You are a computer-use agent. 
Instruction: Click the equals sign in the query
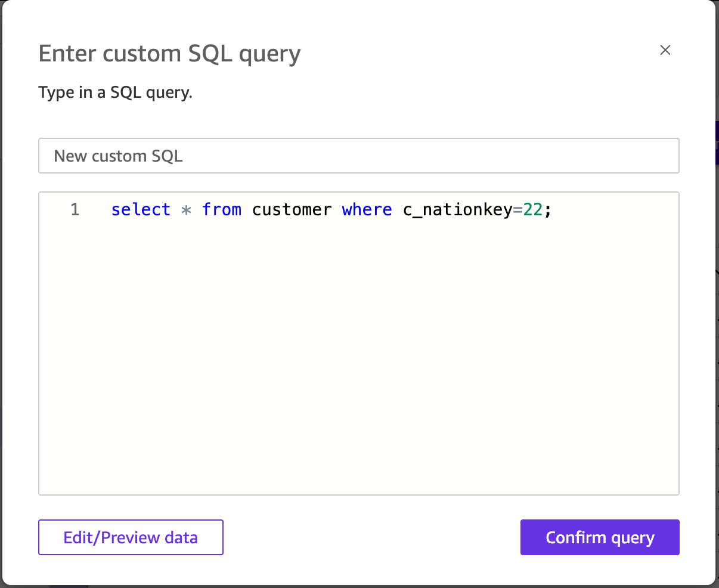point(518,210)
